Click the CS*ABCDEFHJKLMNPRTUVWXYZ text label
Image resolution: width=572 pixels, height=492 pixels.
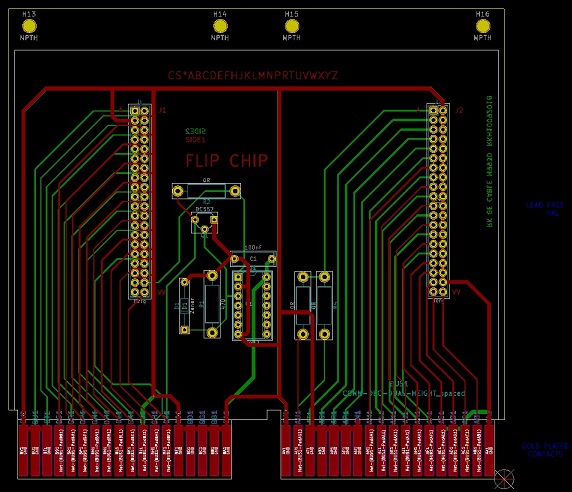pyautogui.click(x=252, y=75)
